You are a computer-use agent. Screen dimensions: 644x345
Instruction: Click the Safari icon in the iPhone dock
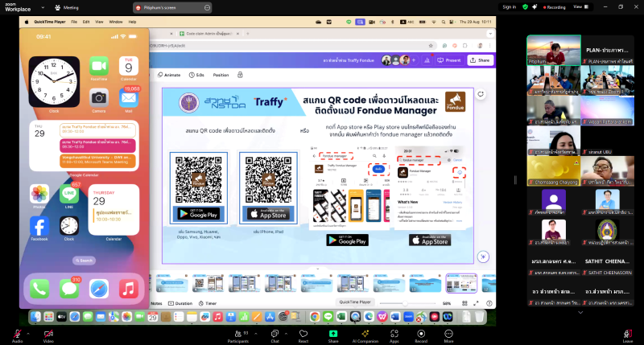(98, 288)
